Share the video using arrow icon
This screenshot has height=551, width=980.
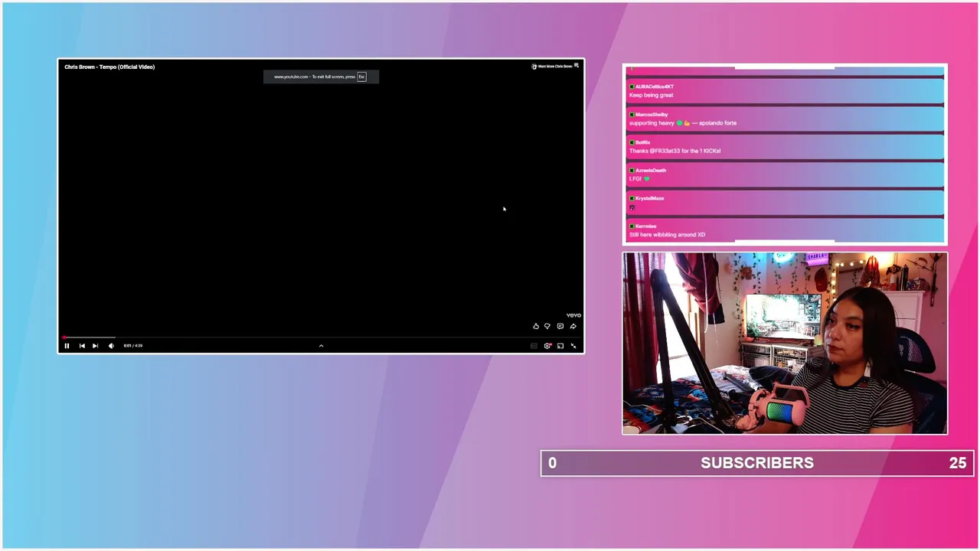click(573, 327)
